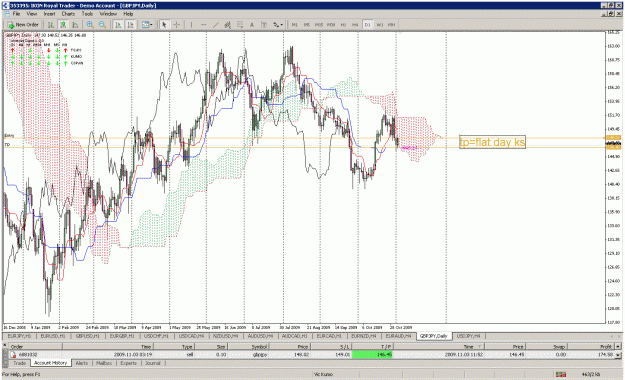
Task: Open the Tools menu
Action: (87, 14)
